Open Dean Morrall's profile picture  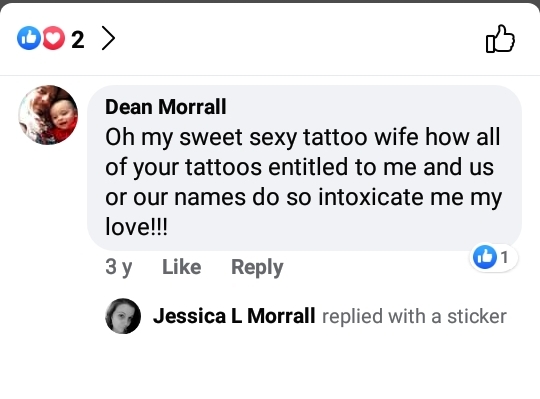[x=48, y=115]
